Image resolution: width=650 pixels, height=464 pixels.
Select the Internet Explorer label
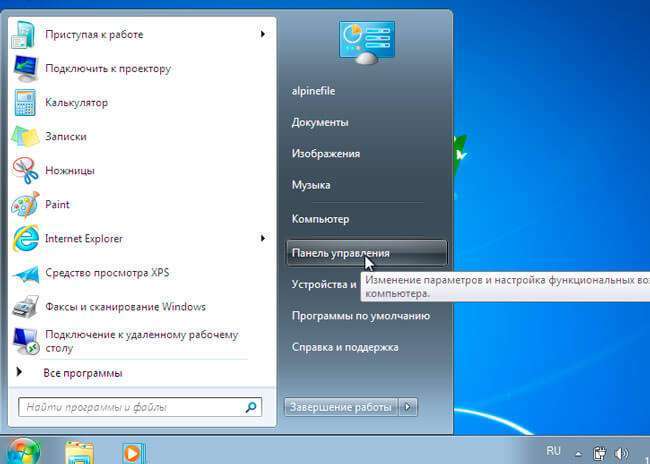tap(84, 238)
